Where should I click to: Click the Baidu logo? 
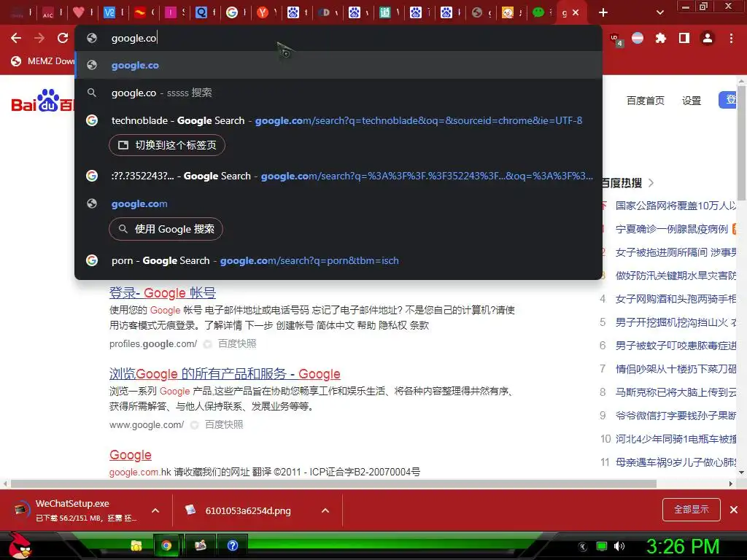[43, 101]
